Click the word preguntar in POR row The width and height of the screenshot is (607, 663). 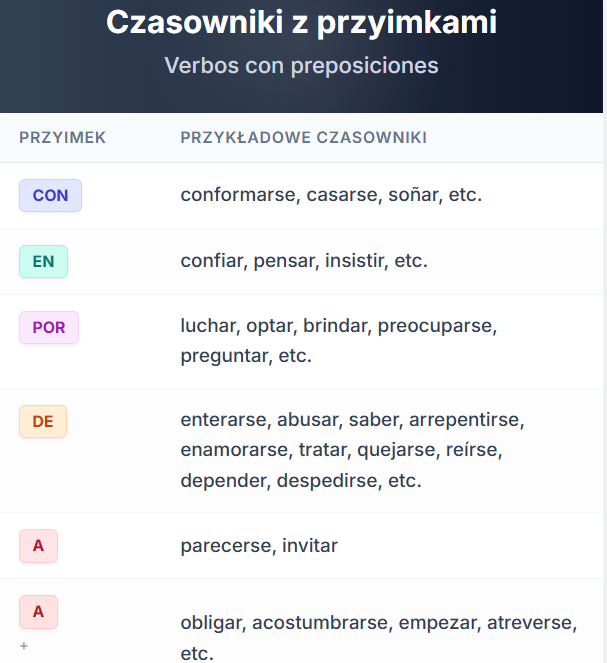226,356
